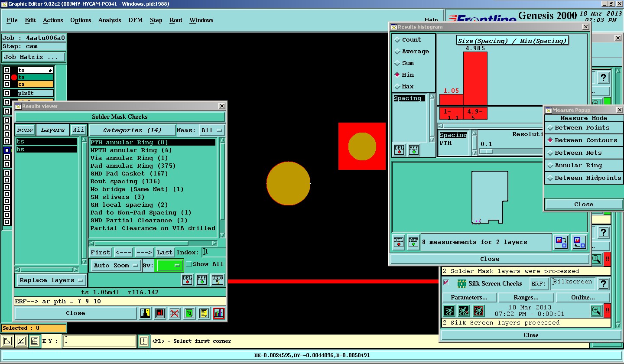This screenshot has width=624, height=364.
Task: Open the Meas: All dropdown
Action: (212, 130)
